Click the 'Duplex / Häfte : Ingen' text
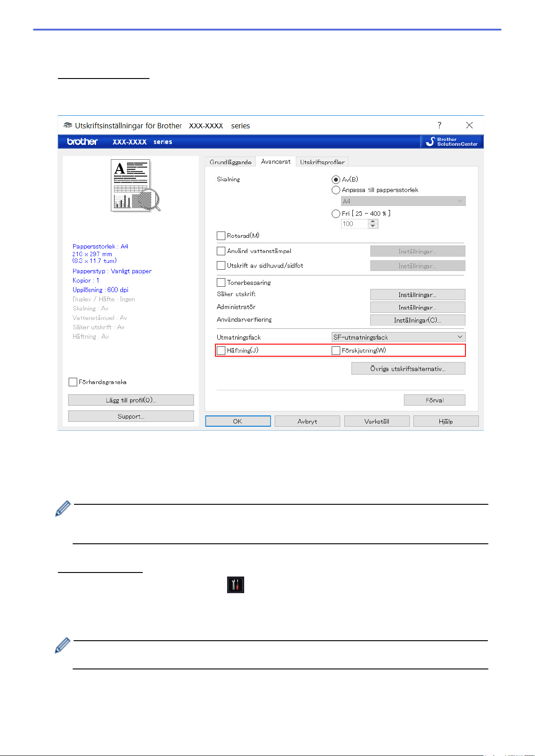The width and height of the screenshot is (535, 756). 104,299
